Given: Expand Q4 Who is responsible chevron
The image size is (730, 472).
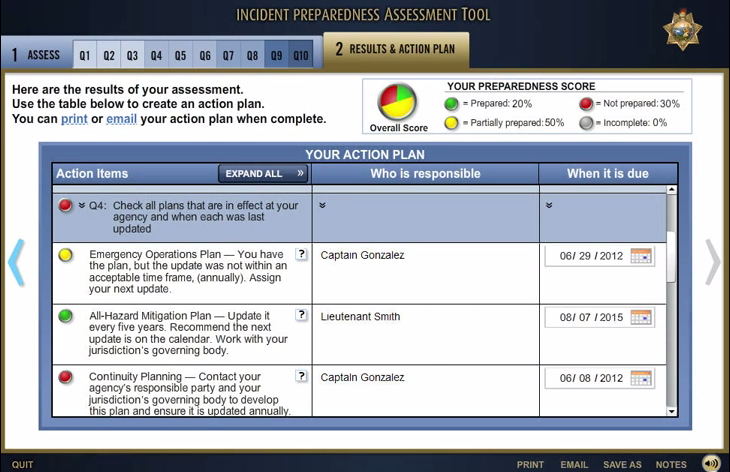Looking at the screenshot, I should (x=322, y=205).
